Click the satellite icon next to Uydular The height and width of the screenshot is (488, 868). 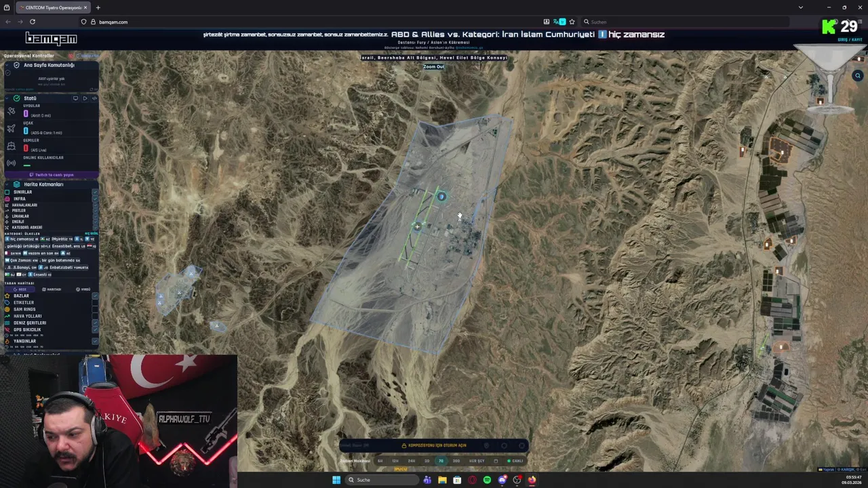coord(12,111)
